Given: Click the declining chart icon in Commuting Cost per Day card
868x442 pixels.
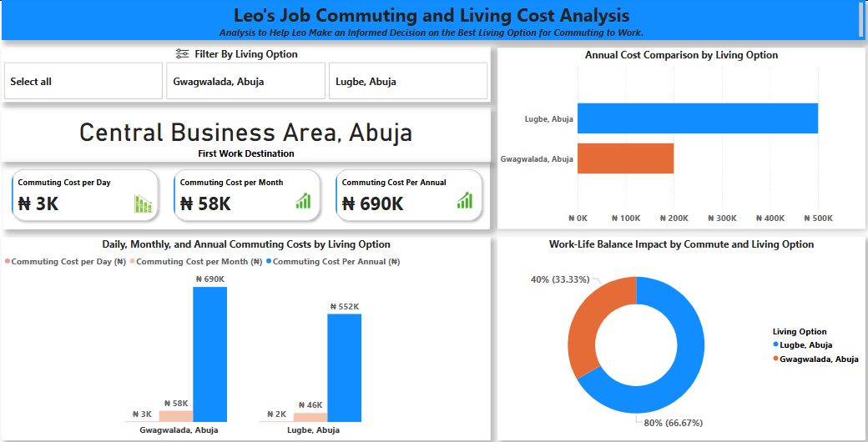Looking at the screenshot, I should tap(143, 203).
